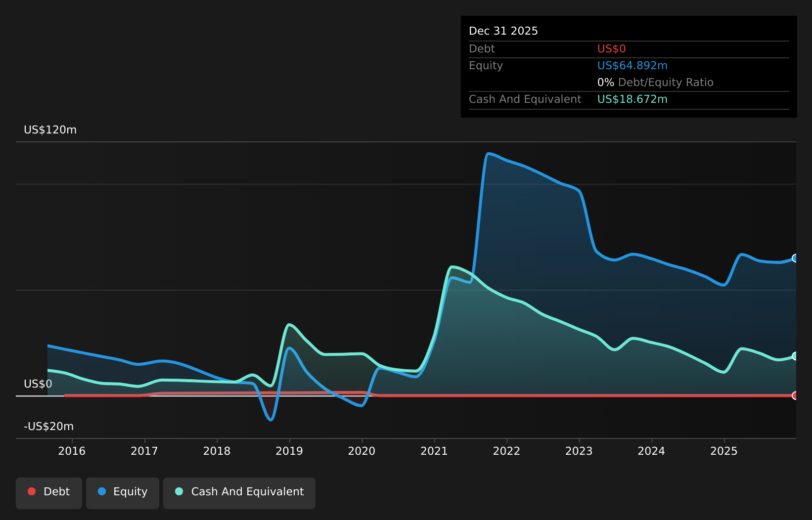This screenshot has height=520, width=812.
Task: Click the 2020 x-axis label
Action: coord(361,451)
